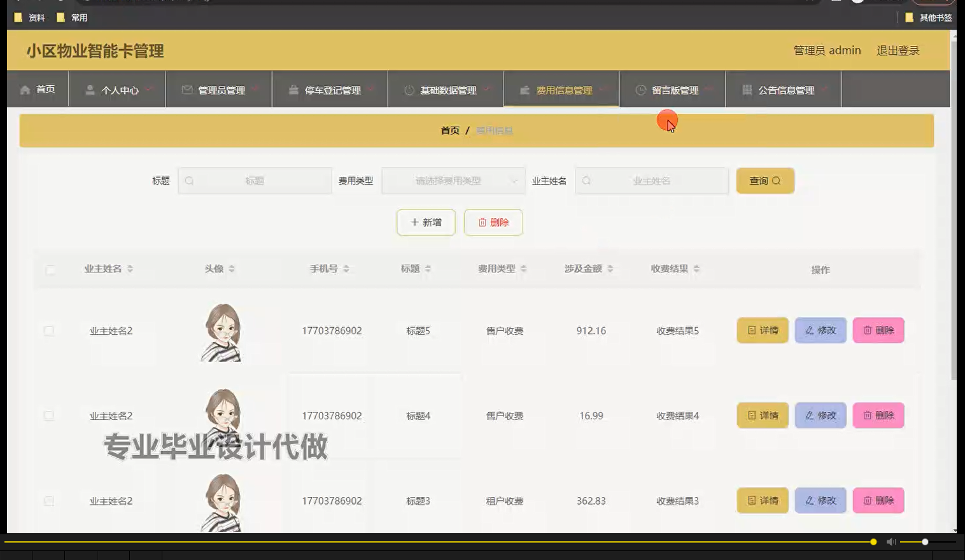Click the trash 删除 icon for 标题3

click(868, 500)
